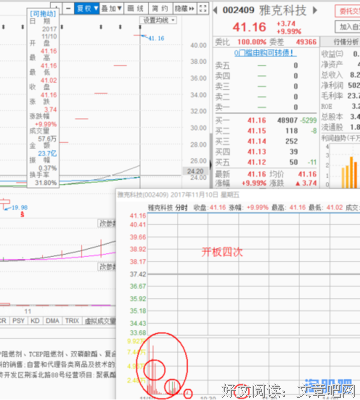Switch chart to 简约 mode

pyautogui.click(x=160, y=8)
